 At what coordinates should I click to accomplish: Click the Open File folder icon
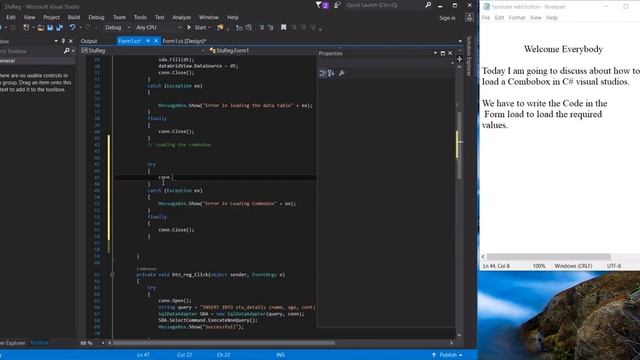tap(40, 27)
